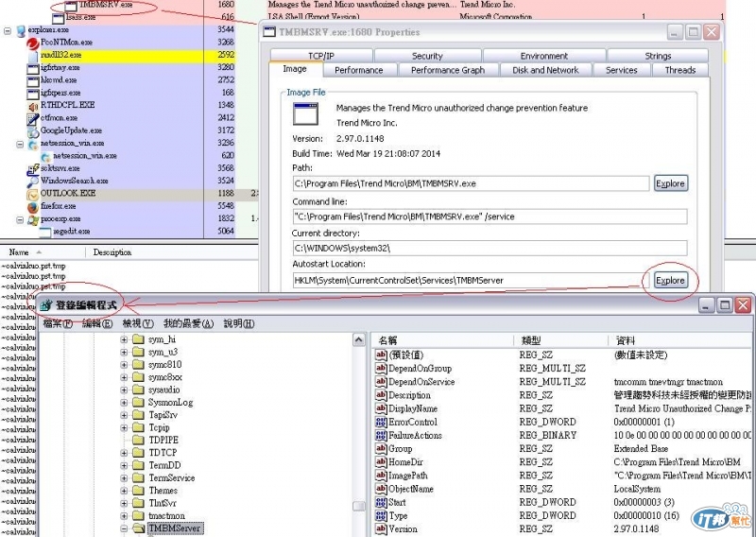Viewport: 756px width, 537px height.
Task: Click the Themes folder icon
Action: (x=138, y=490)
